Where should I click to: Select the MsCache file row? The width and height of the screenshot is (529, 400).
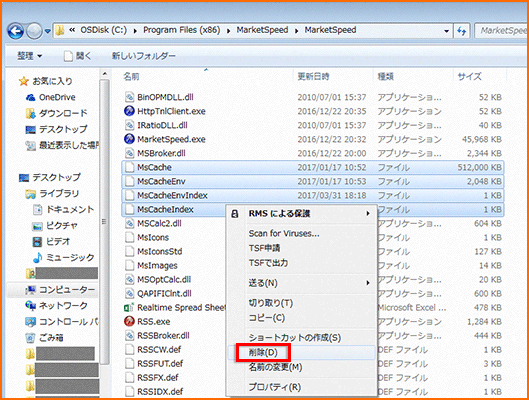click(x=312, y=167)
